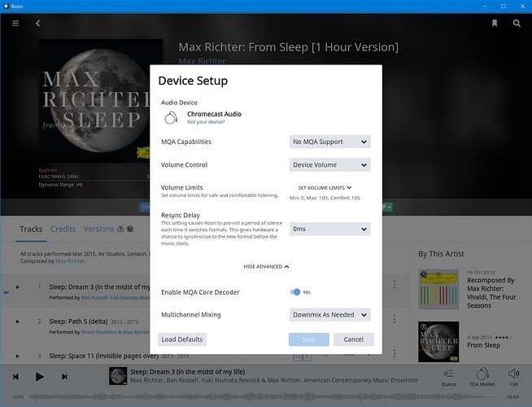The height and width of the screenshot is (407, 532).
Task: Open Recomposed By Max Richter album cover
Action: click(x=438, y=290)
